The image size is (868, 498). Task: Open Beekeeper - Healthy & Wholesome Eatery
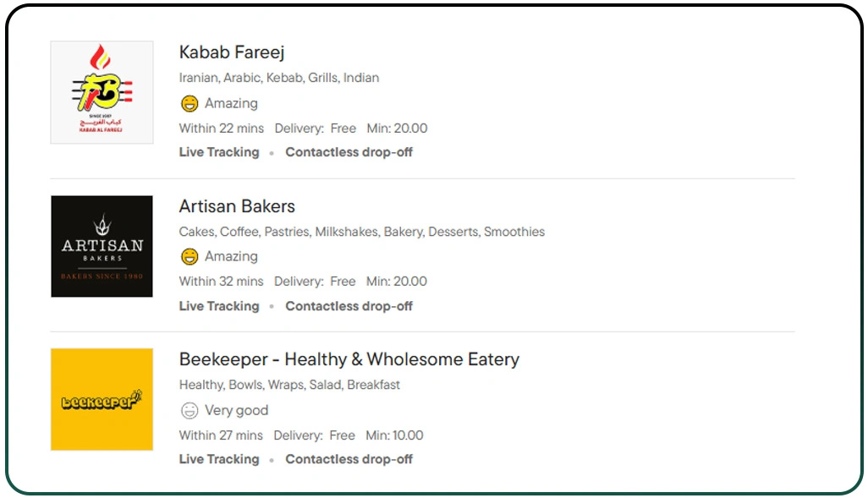349,359
